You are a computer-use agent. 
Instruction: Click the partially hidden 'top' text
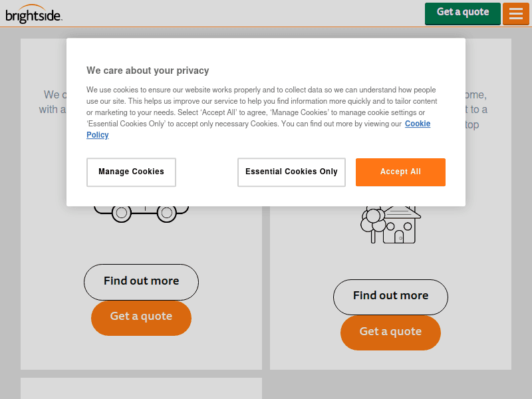471,124
